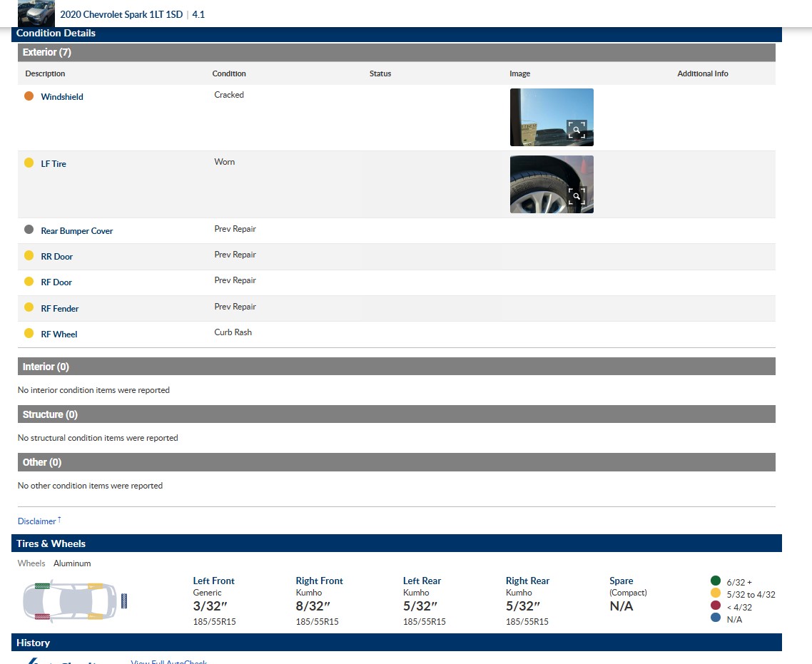Click the Spare N/A value

point(621,606)
